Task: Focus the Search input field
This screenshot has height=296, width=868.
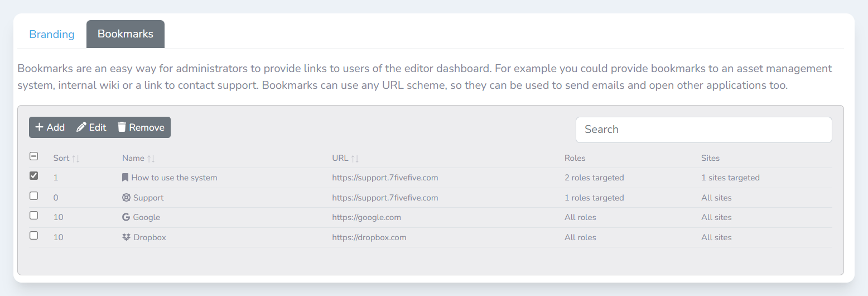Action: [703, 130]
